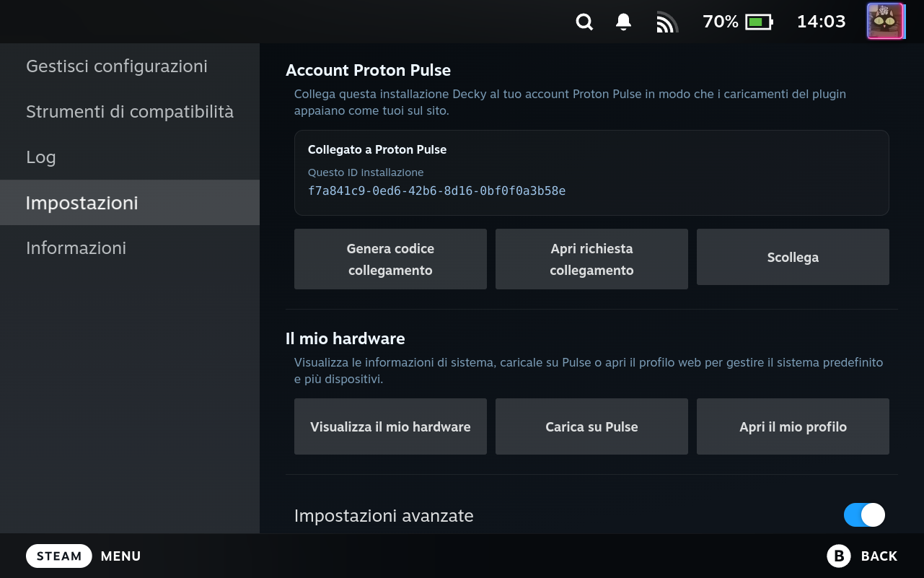The image size is (924, 578).
Task: Click Visualizza il mio hardware
Action: (x=390, y=426)
